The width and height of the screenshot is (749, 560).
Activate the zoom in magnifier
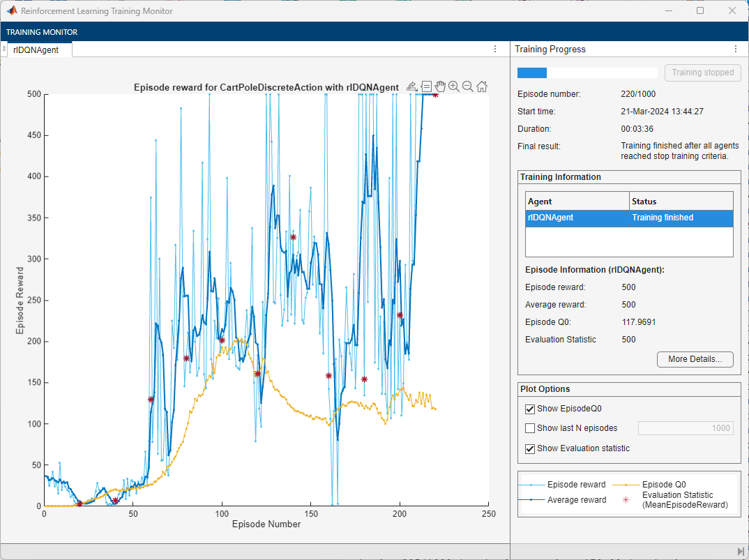454,86
